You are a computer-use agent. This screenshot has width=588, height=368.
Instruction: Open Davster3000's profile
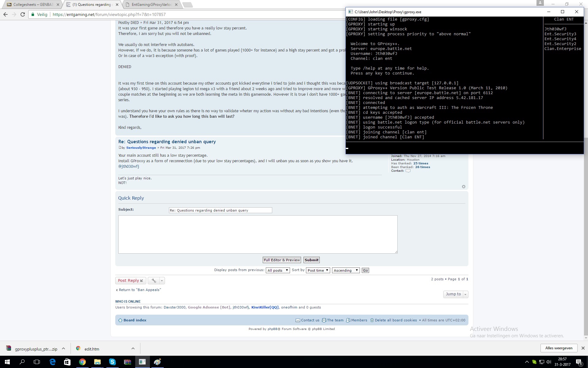click(174, 307)
